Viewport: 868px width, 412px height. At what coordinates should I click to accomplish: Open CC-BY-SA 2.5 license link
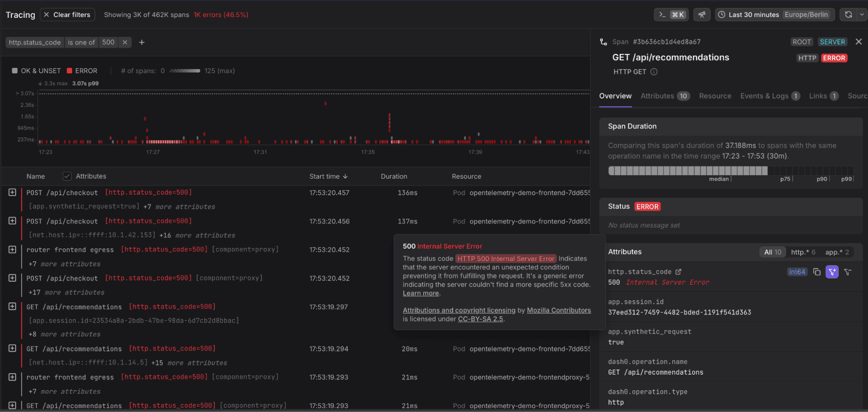click(480, 319)
